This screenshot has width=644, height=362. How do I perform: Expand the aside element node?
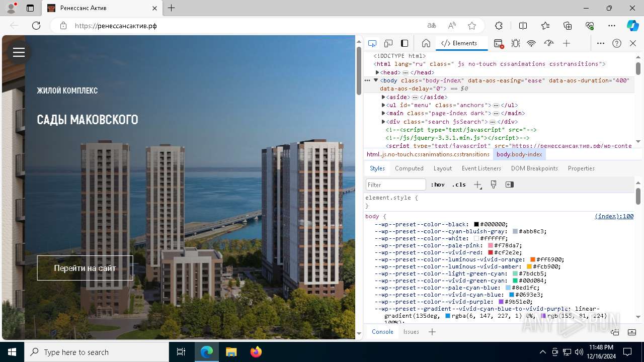tap(383, 97)
